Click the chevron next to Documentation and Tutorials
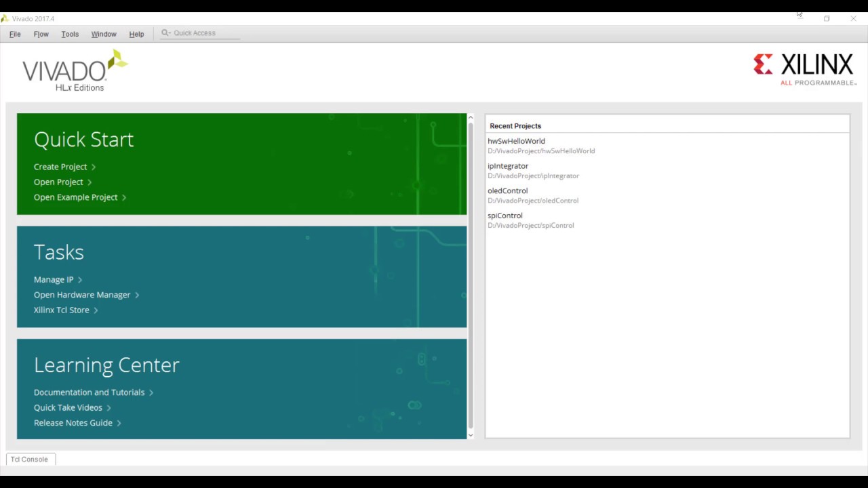868x488 pixels. click(x=151, y=392)
